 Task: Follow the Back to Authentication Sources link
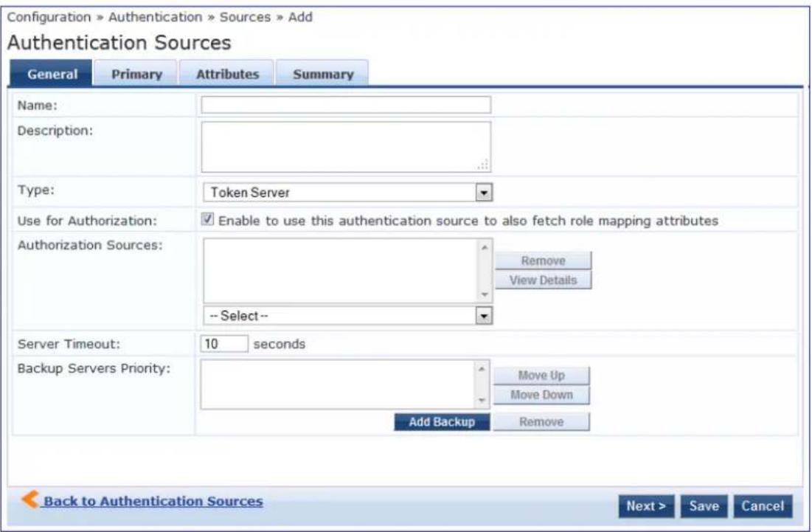[153, 501]
